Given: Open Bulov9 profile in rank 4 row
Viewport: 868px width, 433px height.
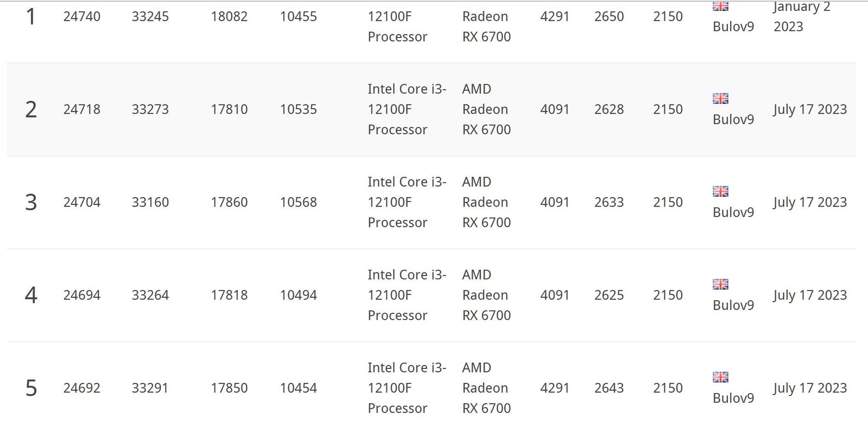Looking at the screenshot, I should pos(733,305).
